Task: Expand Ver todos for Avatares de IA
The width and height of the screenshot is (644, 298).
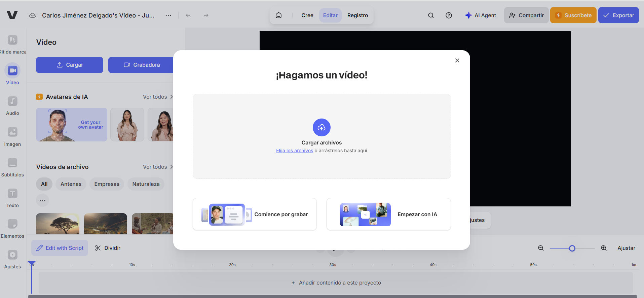Action: point(158,97)
